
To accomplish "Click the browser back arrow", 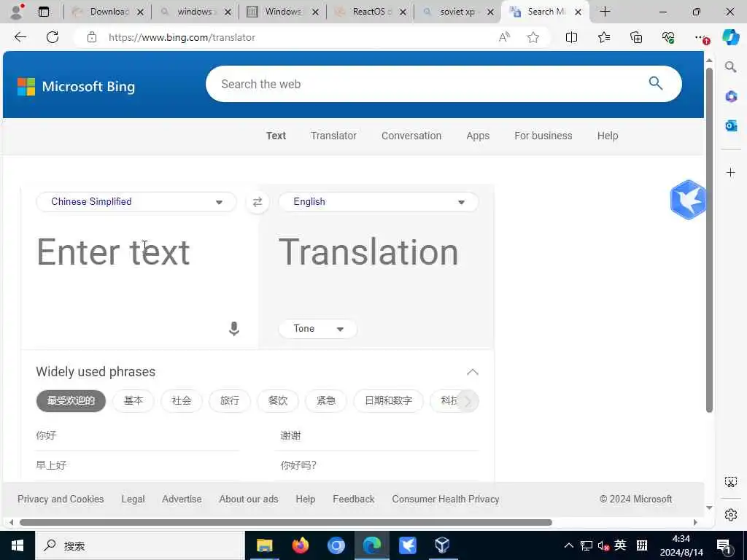I will click(20, 37).
